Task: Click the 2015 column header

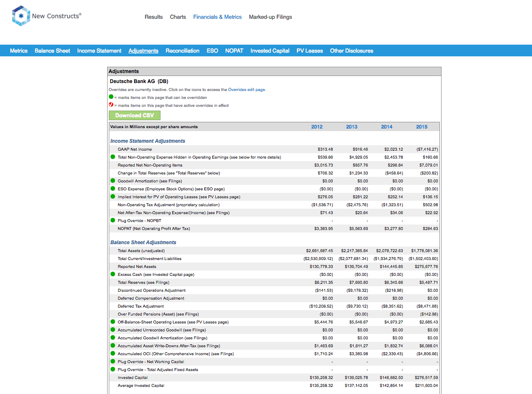Action: (422, 126)
